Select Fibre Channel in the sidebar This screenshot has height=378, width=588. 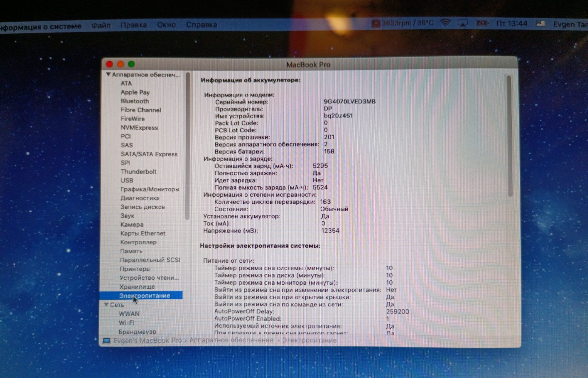point(141,110)
